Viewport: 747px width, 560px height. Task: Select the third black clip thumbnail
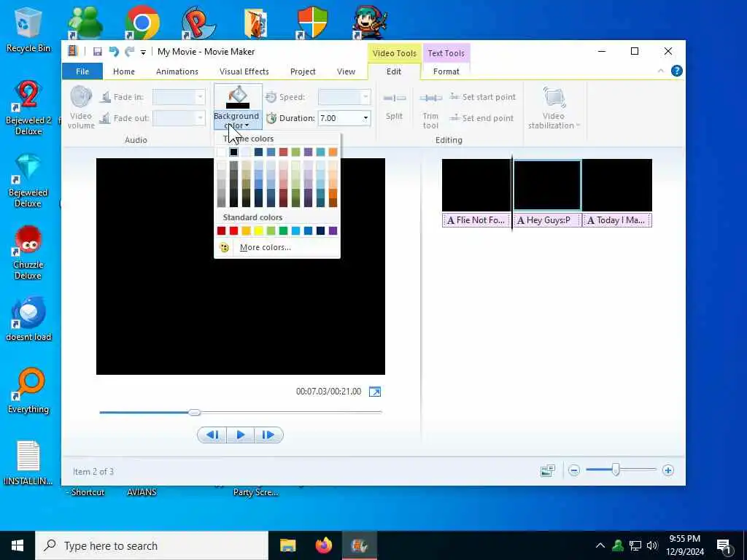click(x=617, y=185)
